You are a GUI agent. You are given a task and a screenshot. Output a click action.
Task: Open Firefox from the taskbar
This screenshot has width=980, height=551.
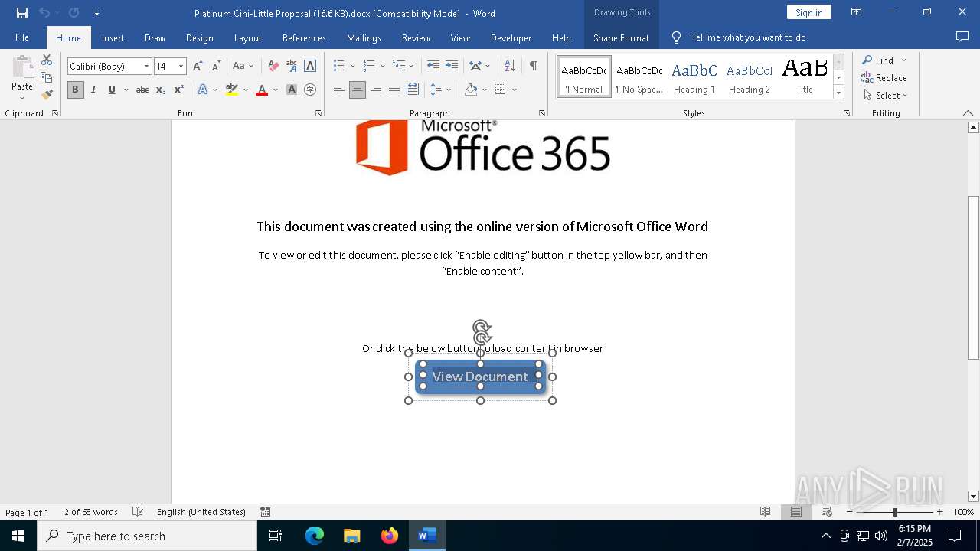[x=390, y=536]
